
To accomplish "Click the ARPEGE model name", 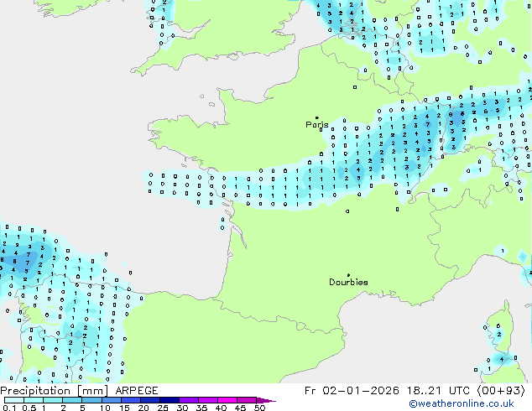I will 137,391.
